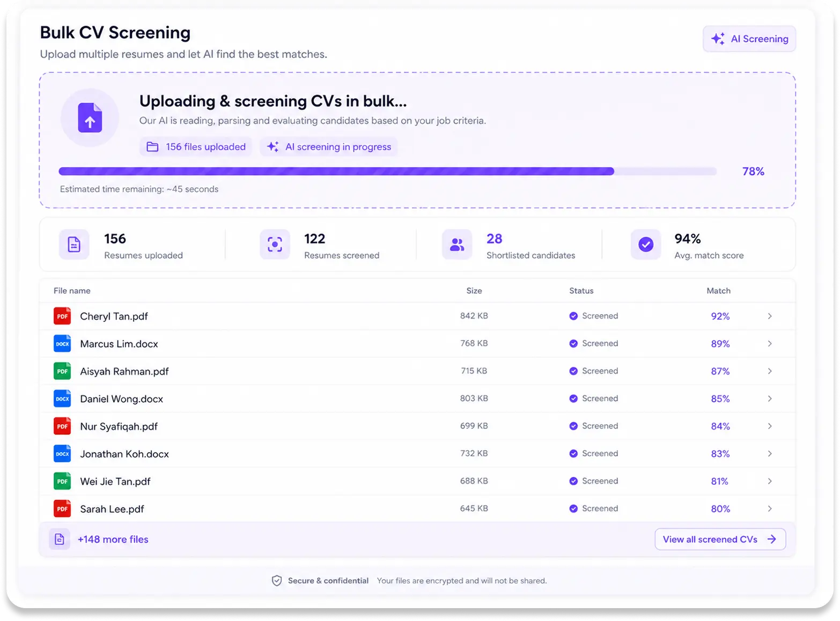Click the 78% progress value

[753, 172]
